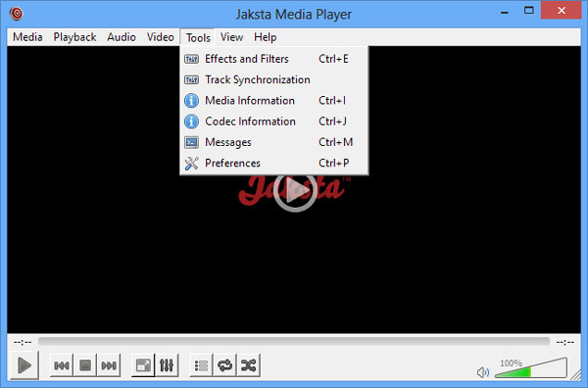This screenshot has width=588, height=388.
Task: Adjust the volume slider at 100%
Action: coord(530,368)
